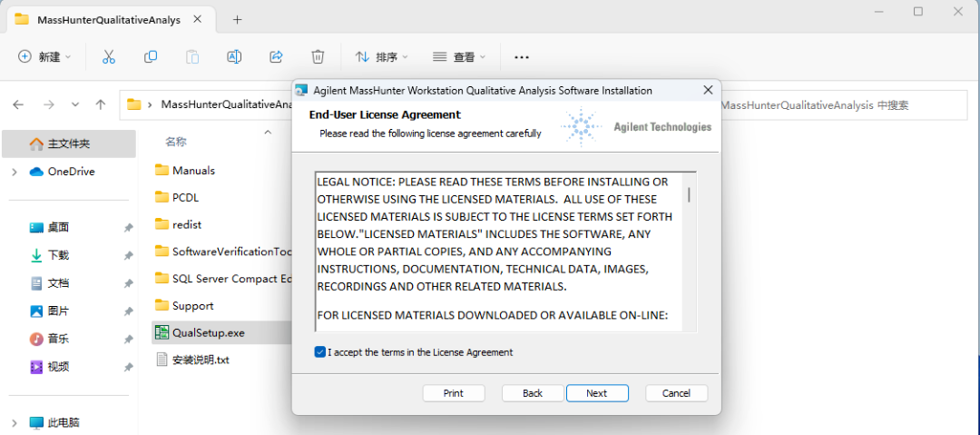Select the SQL Server Compact Edition folder
This screenshot has width=980, height=435.
tap(224, 279)
